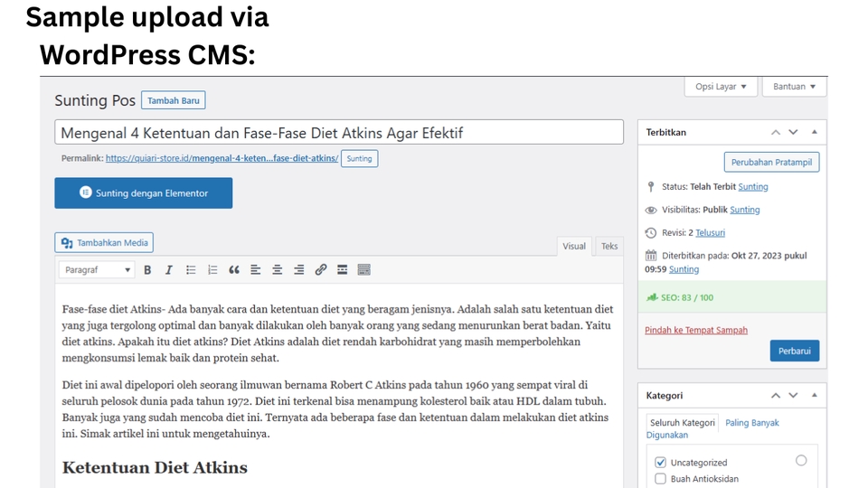Apply blockquote formatting
Viewport: 868px width, 488px height.
[234, 270]
